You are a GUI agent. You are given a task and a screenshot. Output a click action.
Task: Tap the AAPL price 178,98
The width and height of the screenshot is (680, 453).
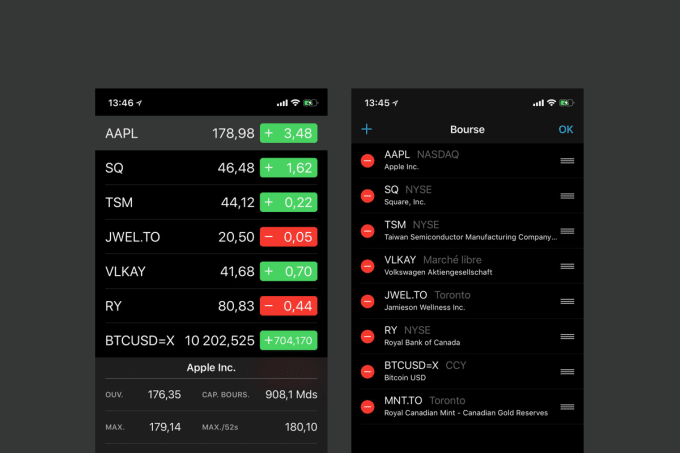[233, 134]
